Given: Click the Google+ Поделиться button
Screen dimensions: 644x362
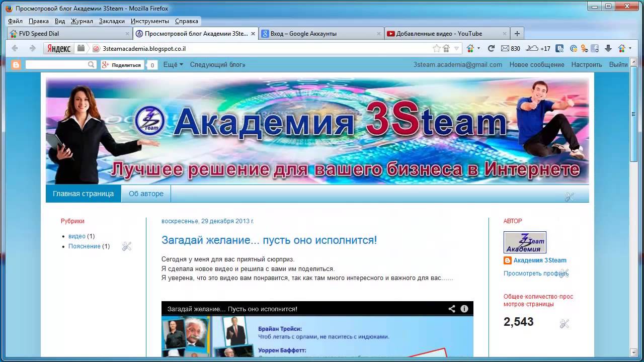Looking at the screenshot, I should (122, 65).
